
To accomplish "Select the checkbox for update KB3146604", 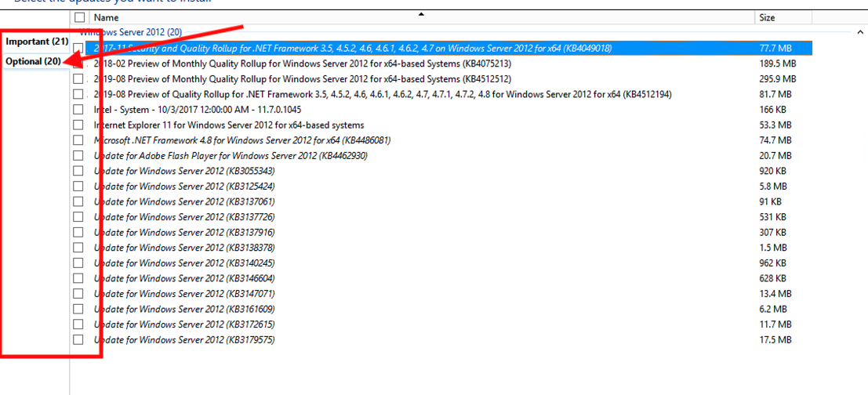I will click(78, 277).
